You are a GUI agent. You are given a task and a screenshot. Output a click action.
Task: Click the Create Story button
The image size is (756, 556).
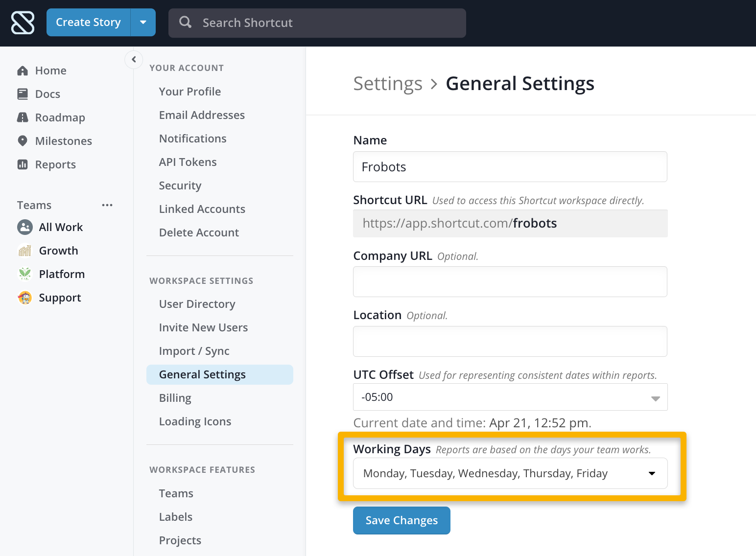(x=89, y=23)
